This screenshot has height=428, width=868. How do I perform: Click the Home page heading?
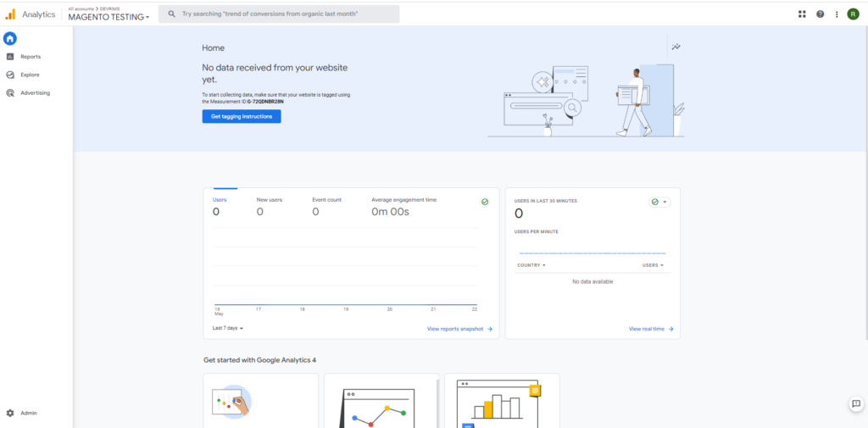(x=213, y=48)
